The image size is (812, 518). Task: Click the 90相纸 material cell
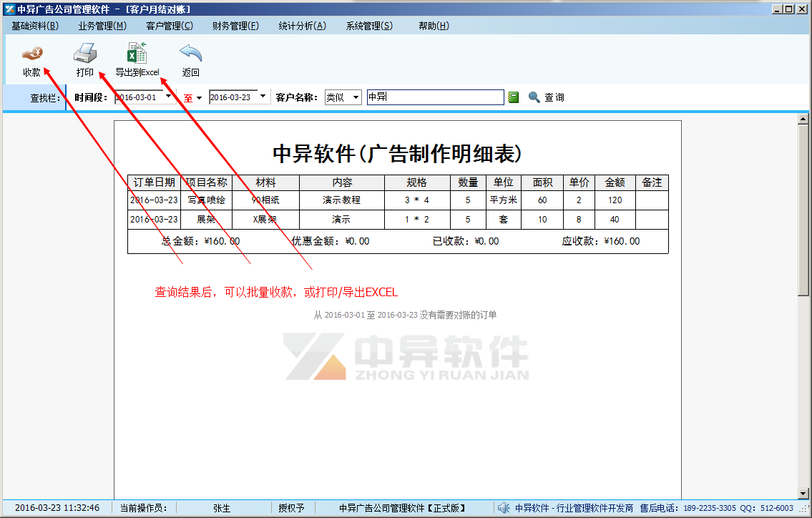click(x=265, y=200)
